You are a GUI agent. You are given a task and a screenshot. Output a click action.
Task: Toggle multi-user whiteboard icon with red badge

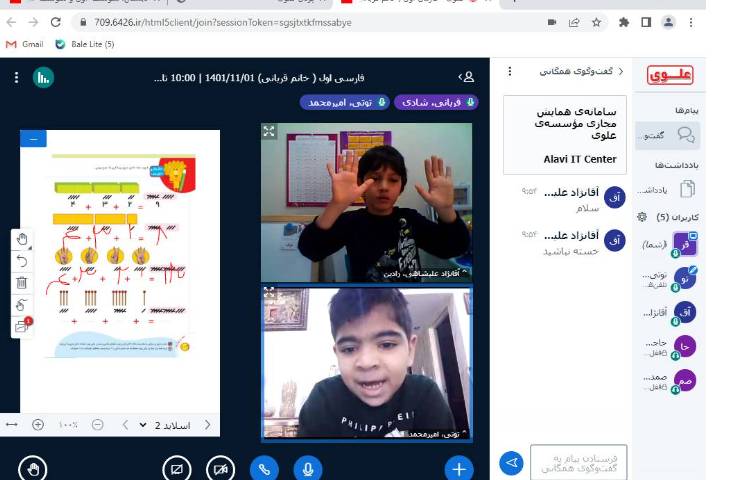[x=22, y=326]
